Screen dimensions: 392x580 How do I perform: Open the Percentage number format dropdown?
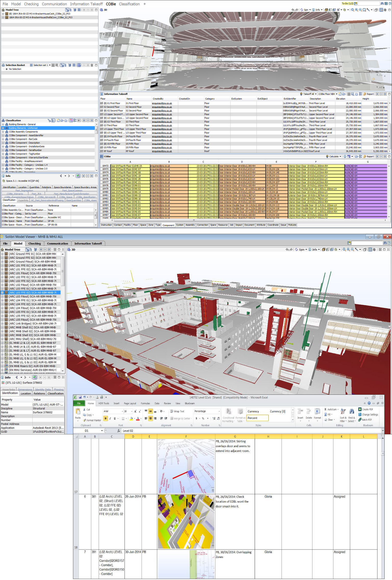219,411
